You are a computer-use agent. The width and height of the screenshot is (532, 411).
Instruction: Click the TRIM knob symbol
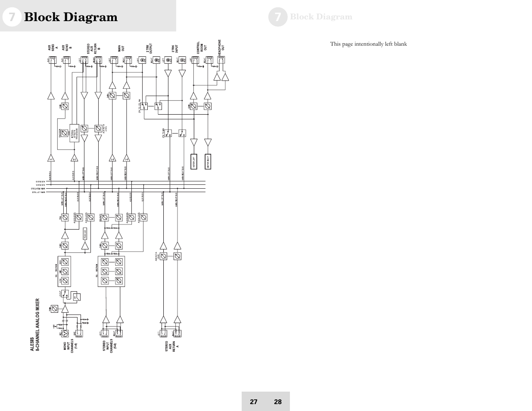tap(55, 308)
